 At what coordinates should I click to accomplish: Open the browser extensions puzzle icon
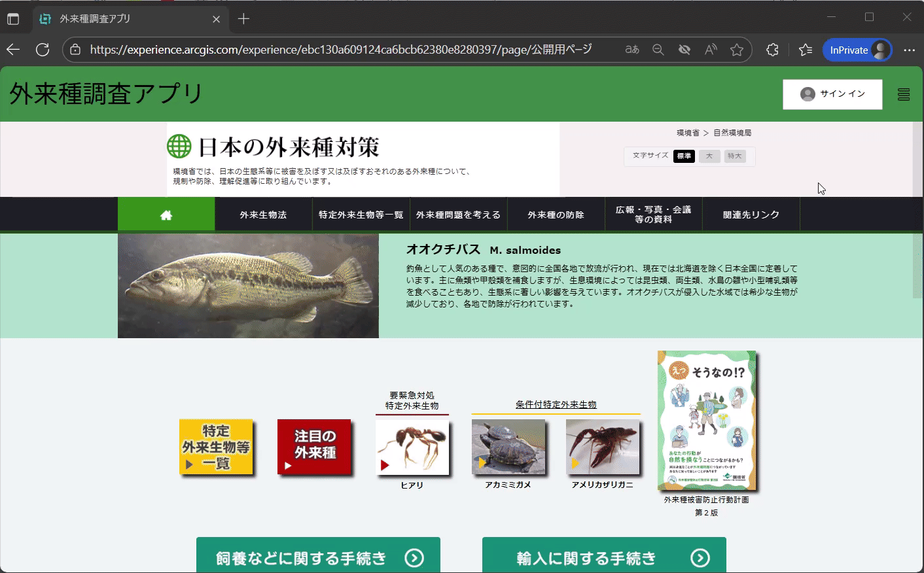tap(772, 50)
